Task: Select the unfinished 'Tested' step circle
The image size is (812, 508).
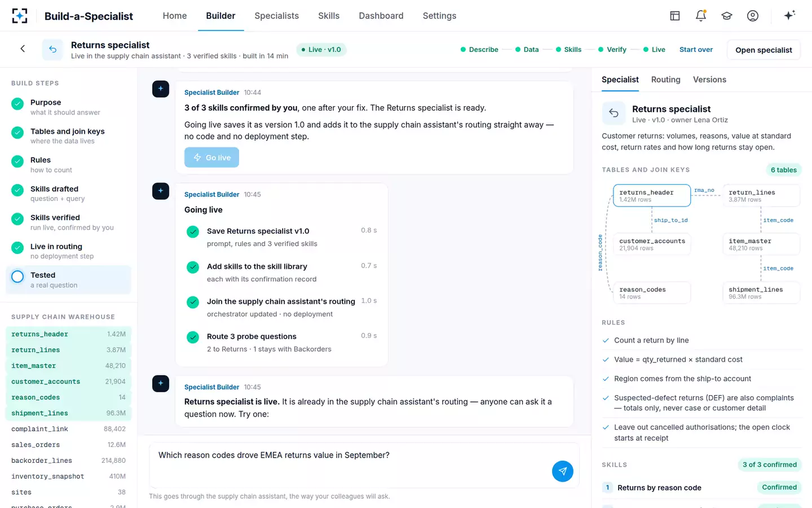Action: click(17, 277)
